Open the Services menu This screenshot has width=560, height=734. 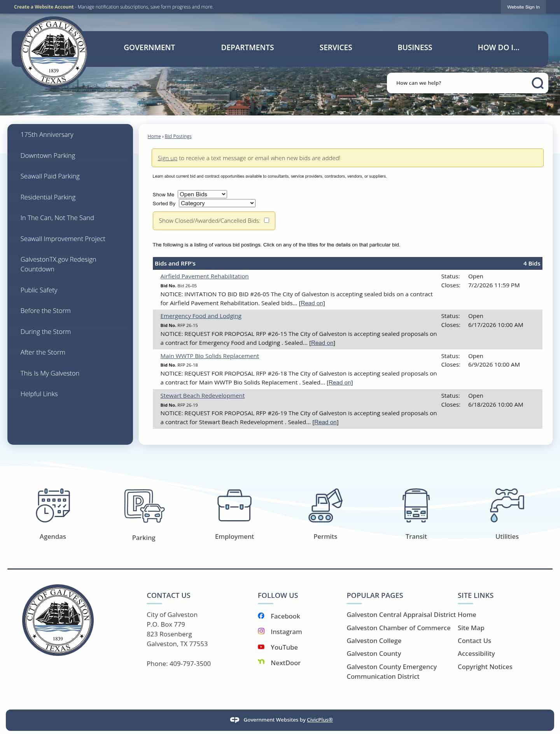[336, 47]
